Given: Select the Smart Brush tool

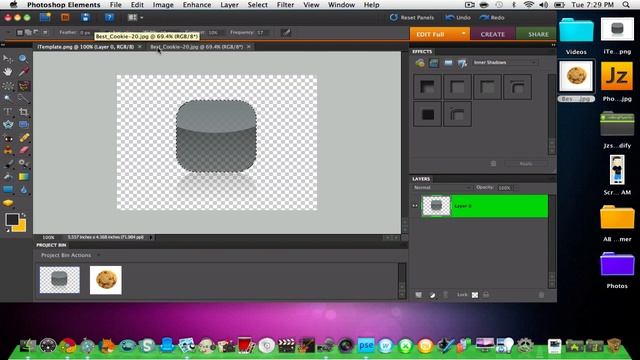Looking at the screenshot, I should coord(24,164).
